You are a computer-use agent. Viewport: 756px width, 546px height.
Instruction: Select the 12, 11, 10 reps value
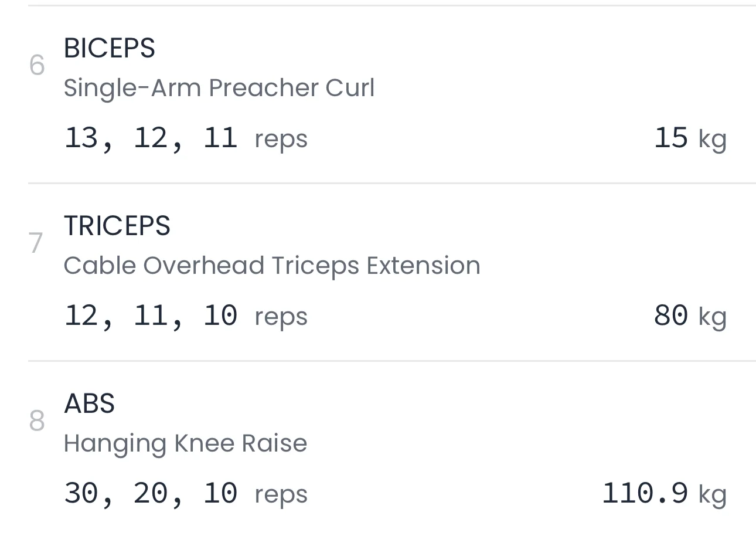click(x=151, y=316)
